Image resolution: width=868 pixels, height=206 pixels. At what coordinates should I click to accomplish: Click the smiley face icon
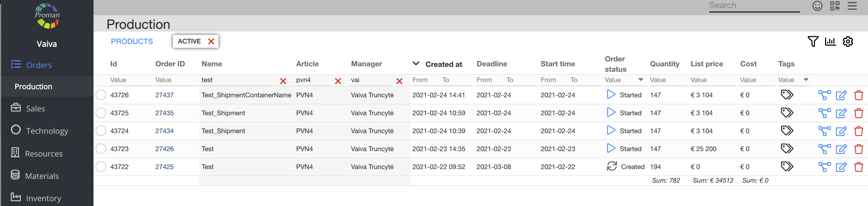click(817, 6)
